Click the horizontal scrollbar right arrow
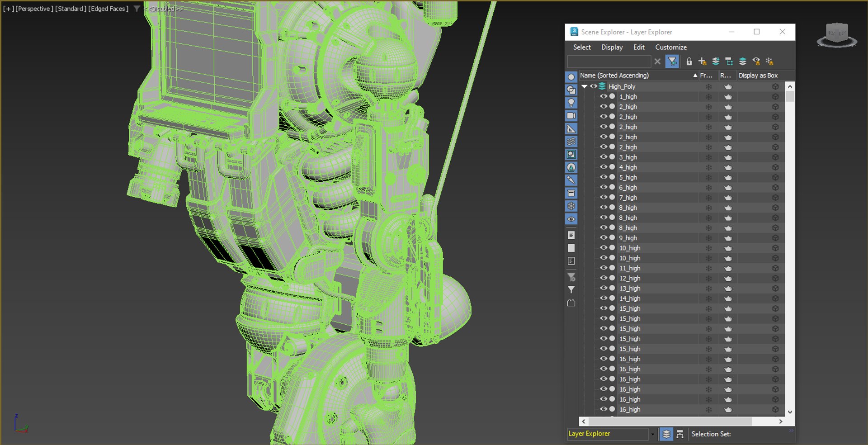 pos(780,421)
